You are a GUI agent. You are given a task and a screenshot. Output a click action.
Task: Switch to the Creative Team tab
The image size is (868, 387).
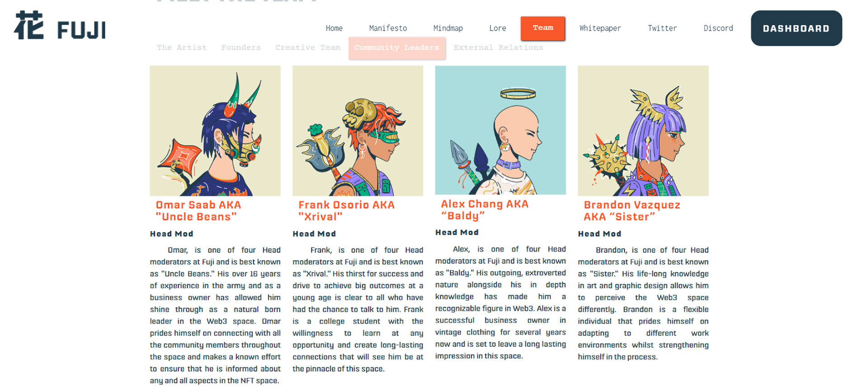pyautogui.click(x=308, y=47)
